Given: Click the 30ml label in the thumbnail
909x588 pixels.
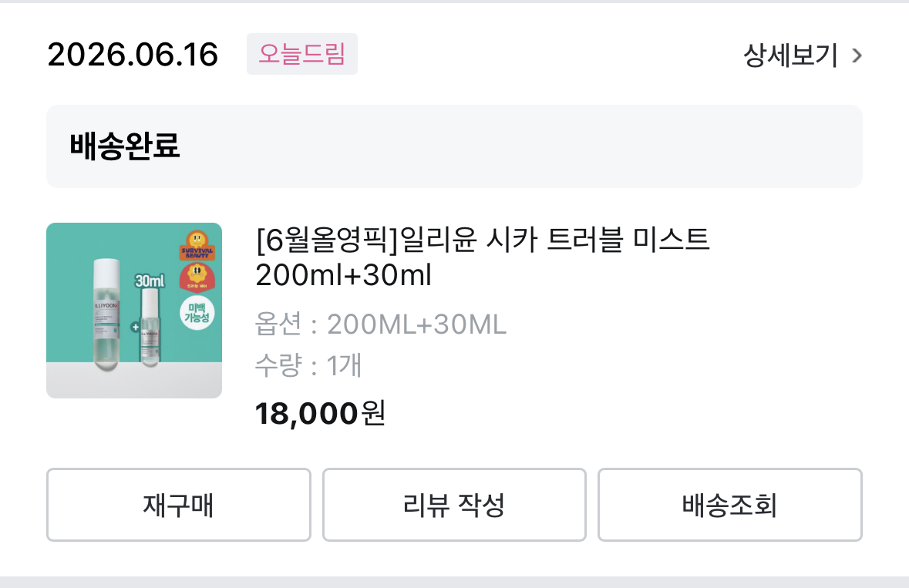Looking at the screenshot, I should pos(150,281).
